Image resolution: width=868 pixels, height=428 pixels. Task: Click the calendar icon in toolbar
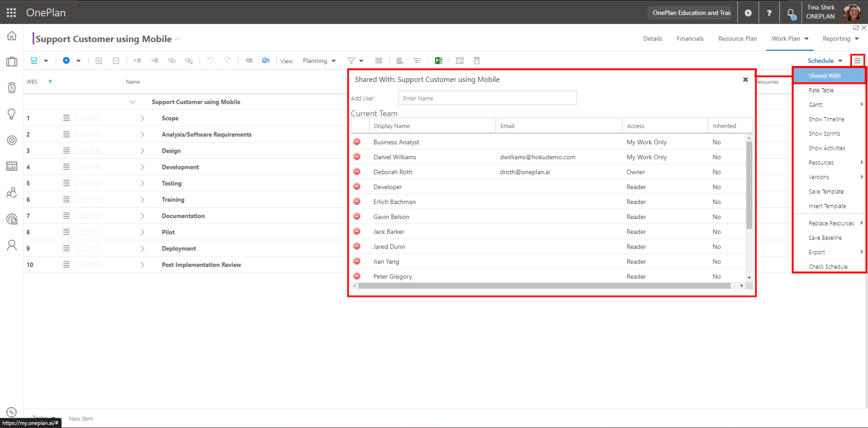click(x=459, y=61)
